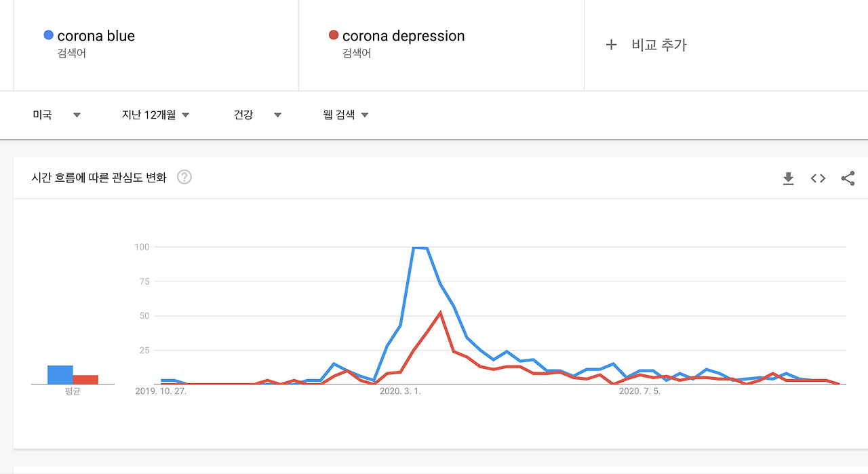Click the blue dot beside corona blue
868x474 pixels.
48,35
